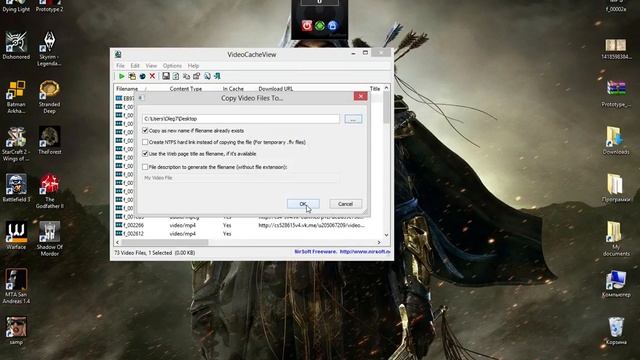Screen dimensions: 640x360
Task: Click the globe Open URL in browser icon
Action: 142,76
